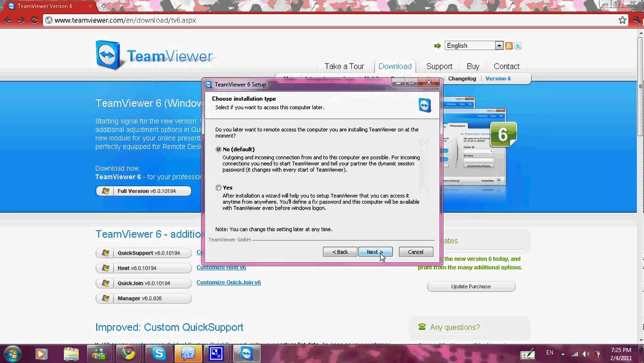This screenshot has width=644, height=363.
Task: Click browser forward arrow
Action: [21, 20]
